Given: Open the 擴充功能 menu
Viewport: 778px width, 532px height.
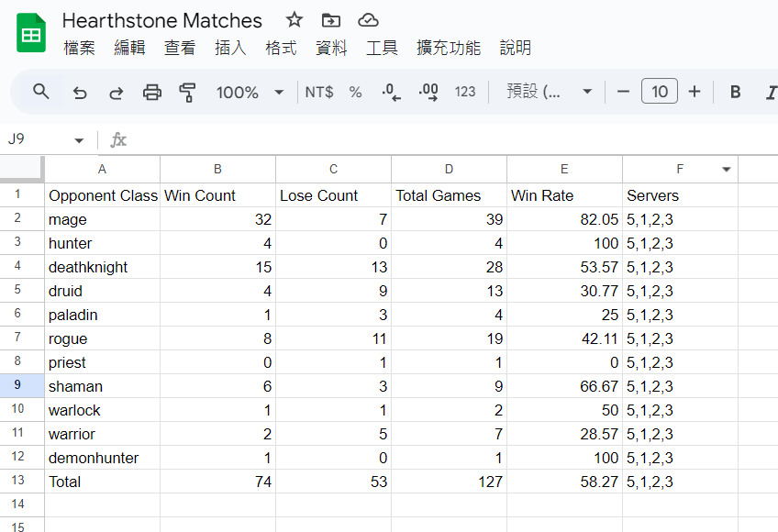Looking at the screenshot, I should pyautogui.click(x=448, y=48).
